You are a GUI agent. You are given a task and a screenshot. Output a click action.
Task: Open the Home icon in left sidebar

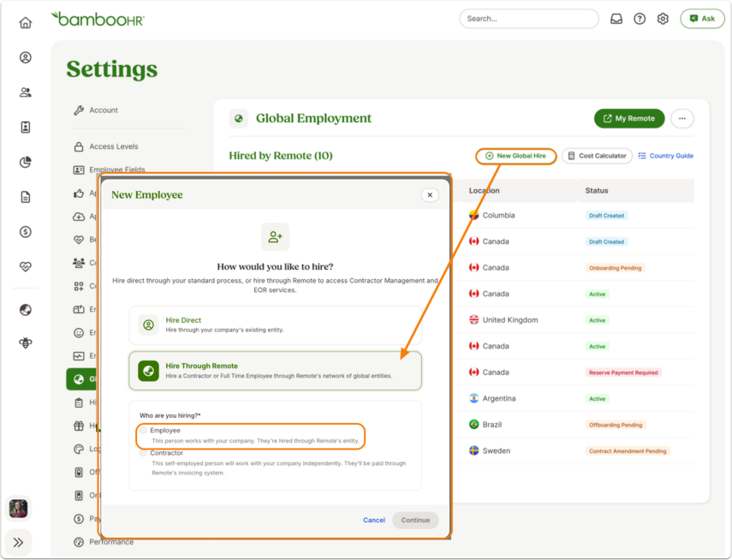[x=25, y=22]
